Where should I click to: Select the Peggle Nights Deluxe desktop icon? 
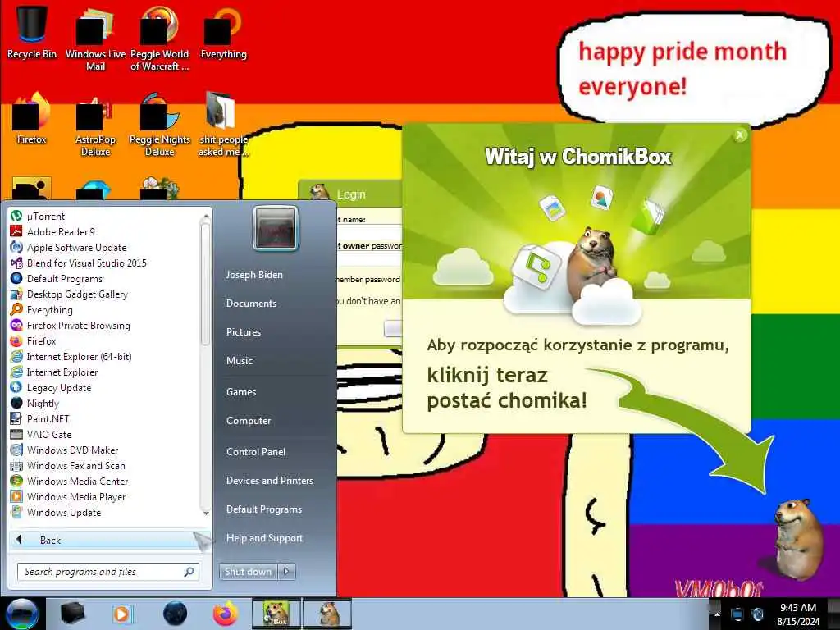[x=160, y=125]
